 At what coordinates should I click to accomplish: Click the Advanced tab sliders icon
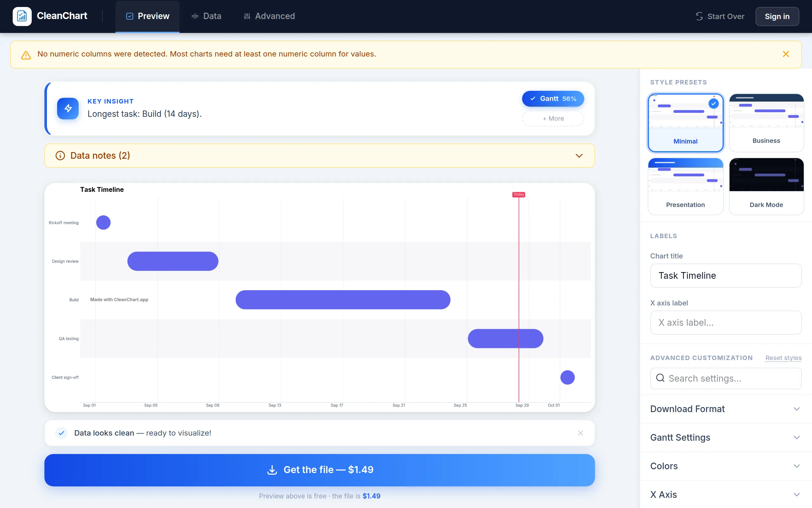pos(247,16)
